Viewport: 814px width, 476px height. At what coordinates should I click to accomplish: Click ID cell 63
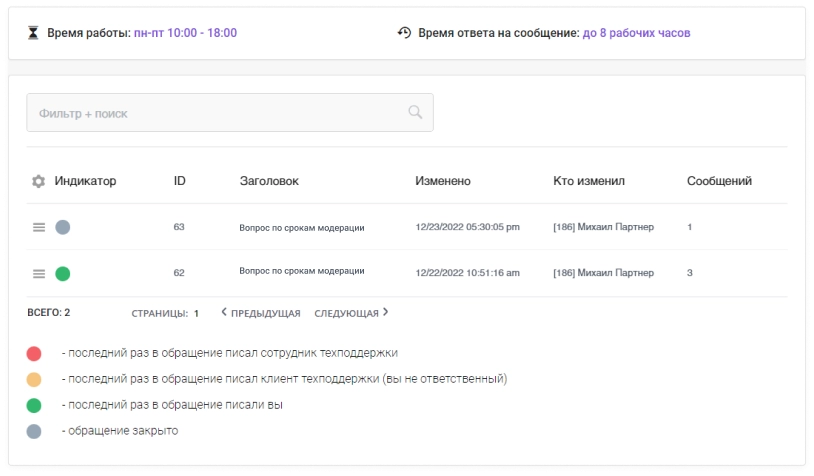pyautogui.click(x=179, y=227)
